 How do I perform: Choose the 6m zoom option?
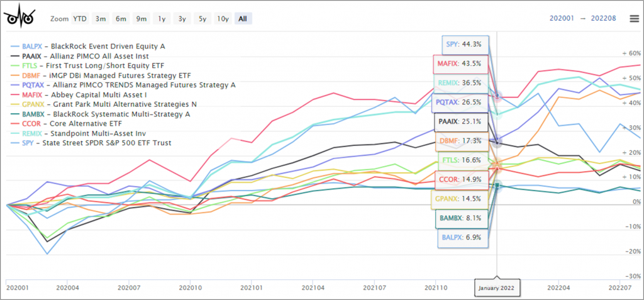coord(121,18)
